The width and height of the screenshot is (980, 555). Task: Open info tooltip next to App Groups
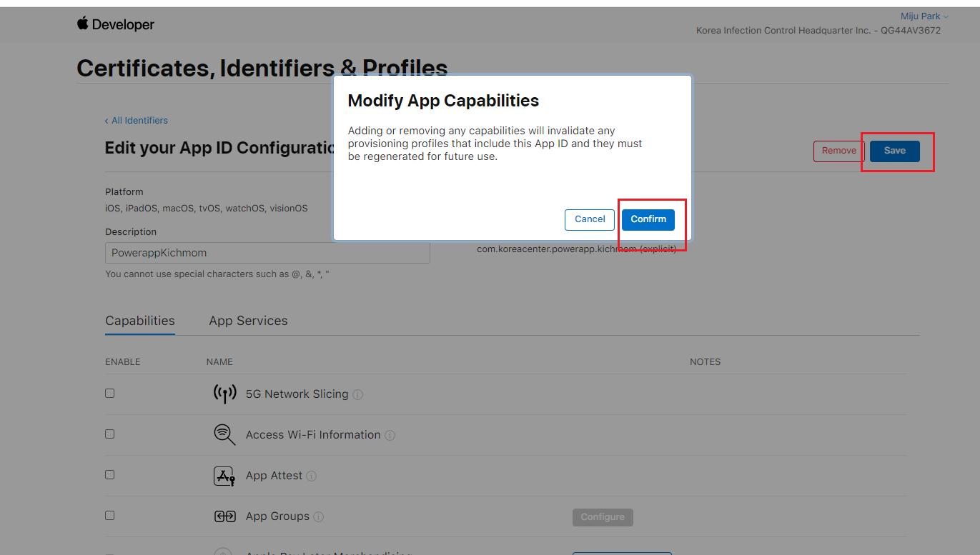pyautogui.click(x=319, y=516)
